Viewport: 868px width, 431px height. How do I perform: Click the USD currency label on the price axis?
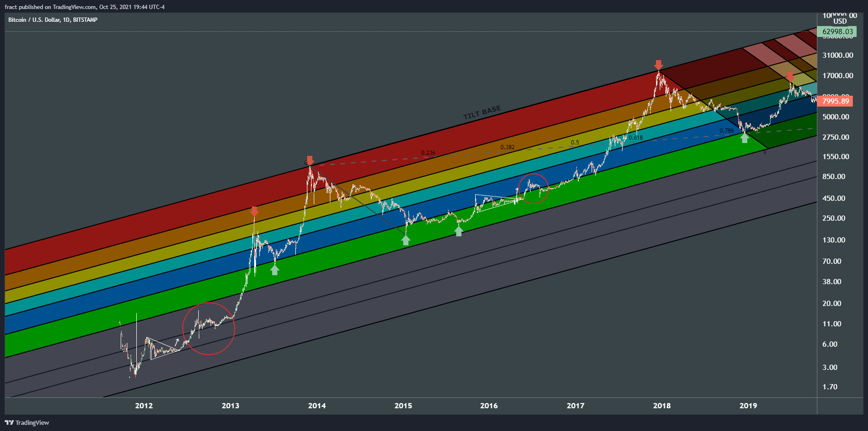click(x=840, y=21)
